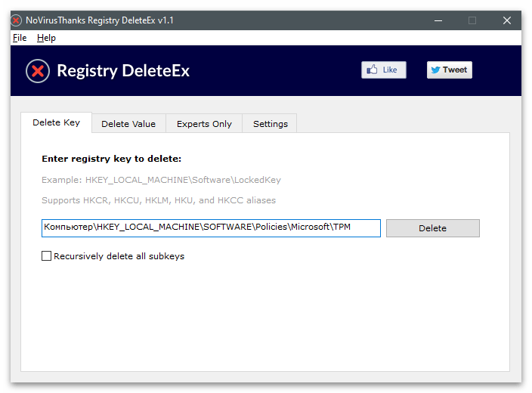Click the 'Supports HKCR, HKCU, HKLM' aliases text
This screenshot has width=532, height=393.
pos(159,200)
